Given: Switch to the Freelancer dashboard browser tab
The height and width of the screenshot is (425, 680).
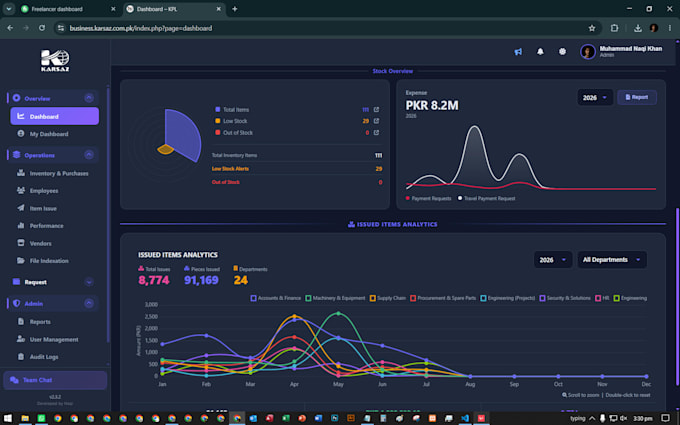Looking at the screenshot, I should coord(69,9).
